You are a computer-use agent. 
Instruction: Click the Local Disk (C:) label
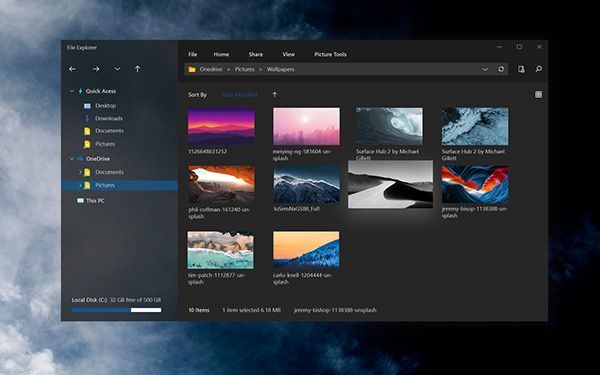(89, 300)
